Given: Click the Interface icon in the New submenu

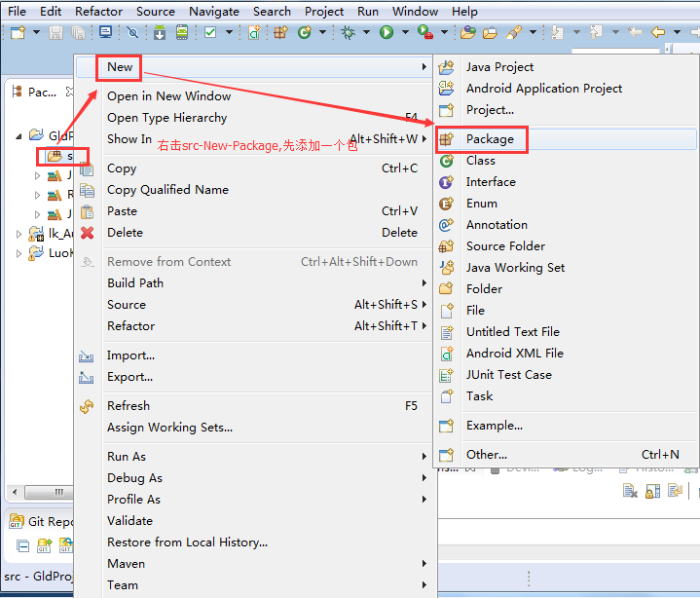Looking at the screenshot, I should [x=447, y=182].
